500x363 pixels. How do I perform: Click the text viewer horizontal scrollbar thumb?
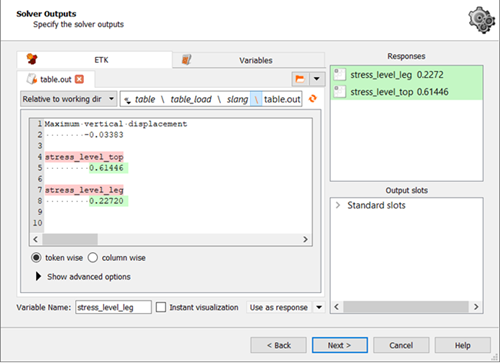click(70, 239)
